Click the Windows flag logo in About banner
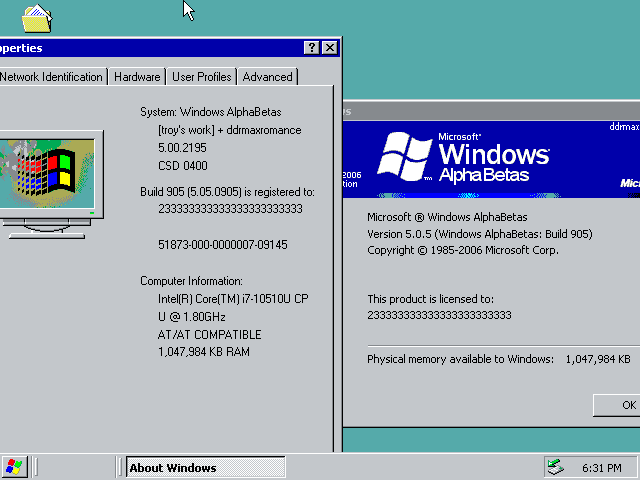This screenshot has height=480, width=640. [x=404, y=156]
